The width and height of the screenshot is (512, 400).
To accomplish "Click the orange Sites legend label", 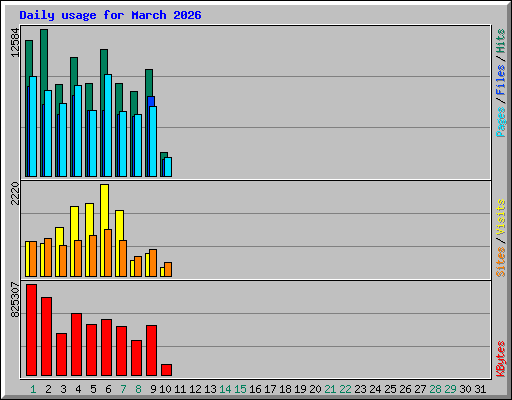I will [x=500, y=262].
